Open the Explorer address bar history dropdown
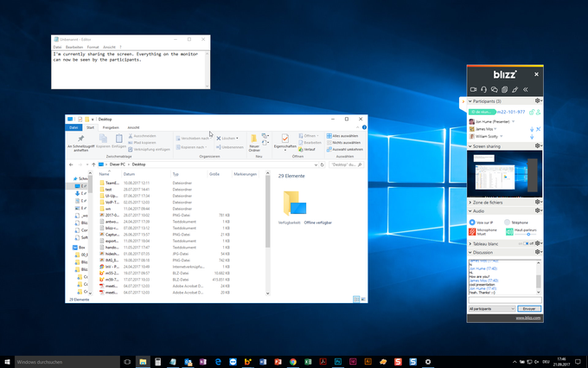The width and height of the screenshot is (588, 368). 316,165
